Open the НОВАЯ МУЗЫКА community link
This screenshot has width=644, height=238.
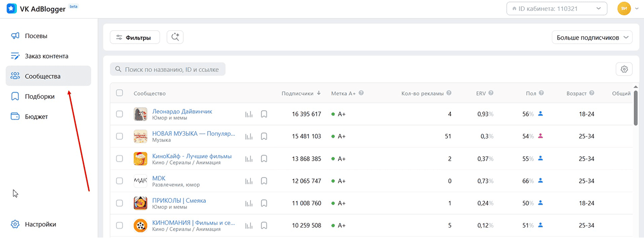click(x=193, y=134)
